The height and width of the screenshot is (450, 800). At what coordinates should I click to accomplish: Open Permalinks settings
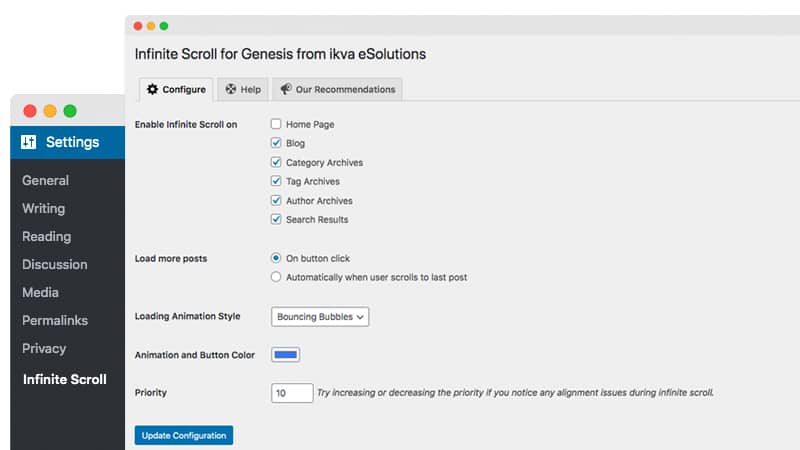(55, 320)
